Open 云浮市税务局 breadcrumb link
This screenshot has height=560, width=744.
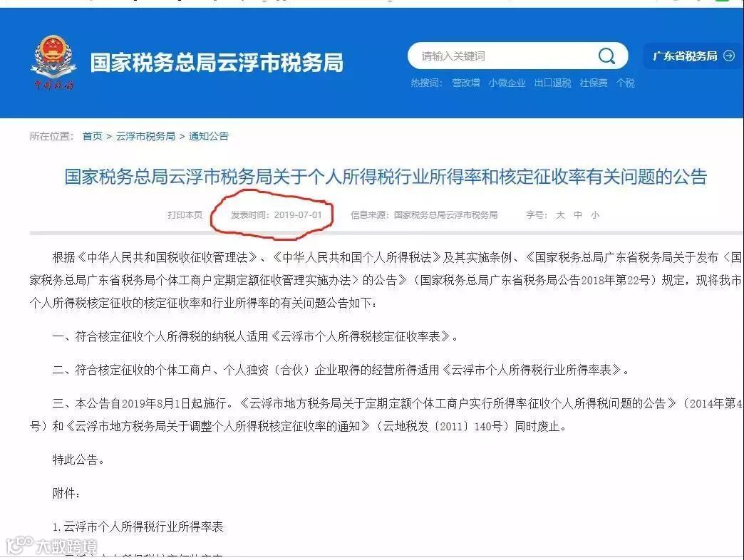point(145,137)
